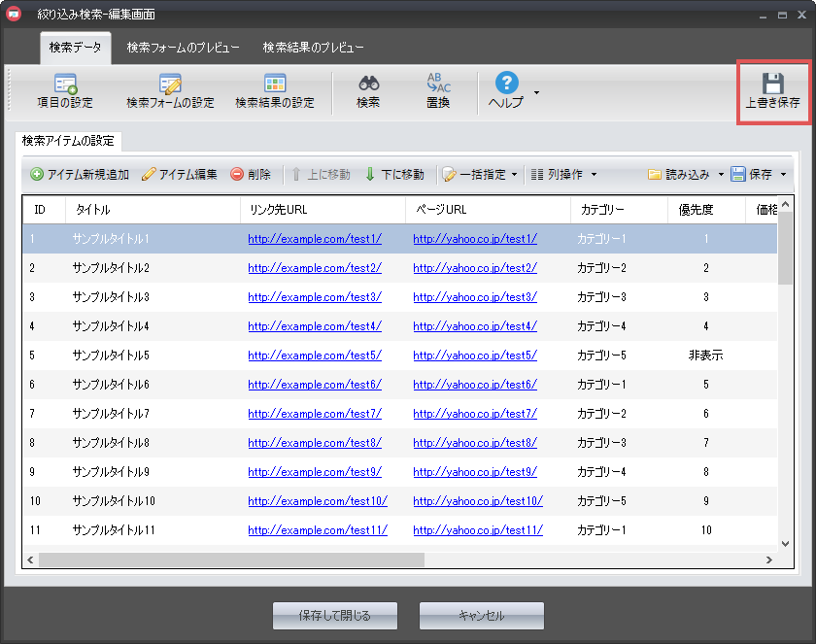The image size is (816, 644).
Task: Open 検索結果の設定 results settings
Action: 275,85
